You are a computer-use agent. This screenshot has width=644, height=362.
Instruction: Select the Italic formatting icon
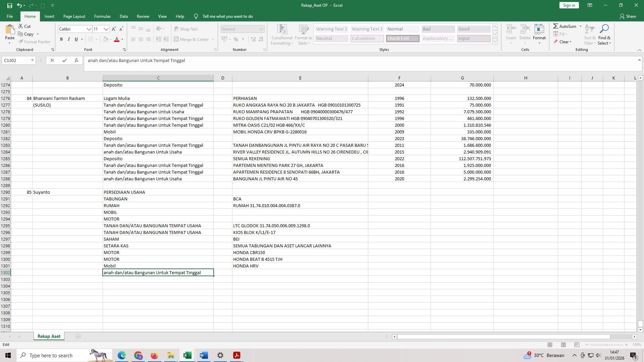(69, 39)
